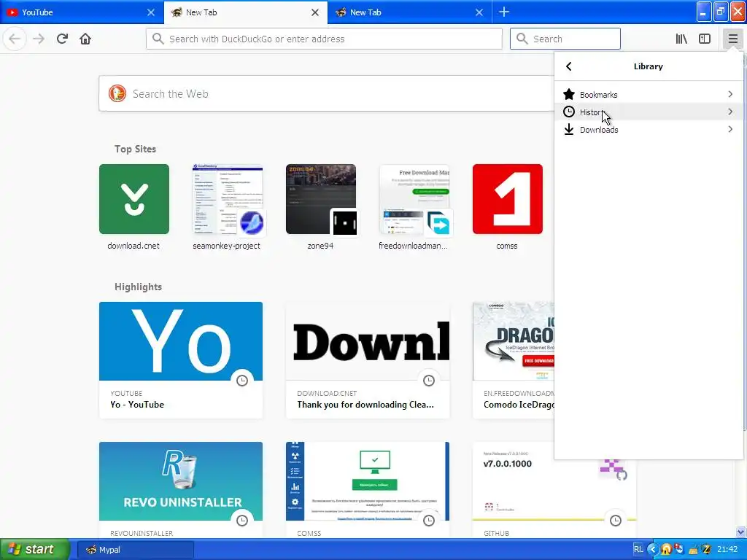Click the magnifier icon in Search box
The image size is (747, 560).
[x=522, y=39]
